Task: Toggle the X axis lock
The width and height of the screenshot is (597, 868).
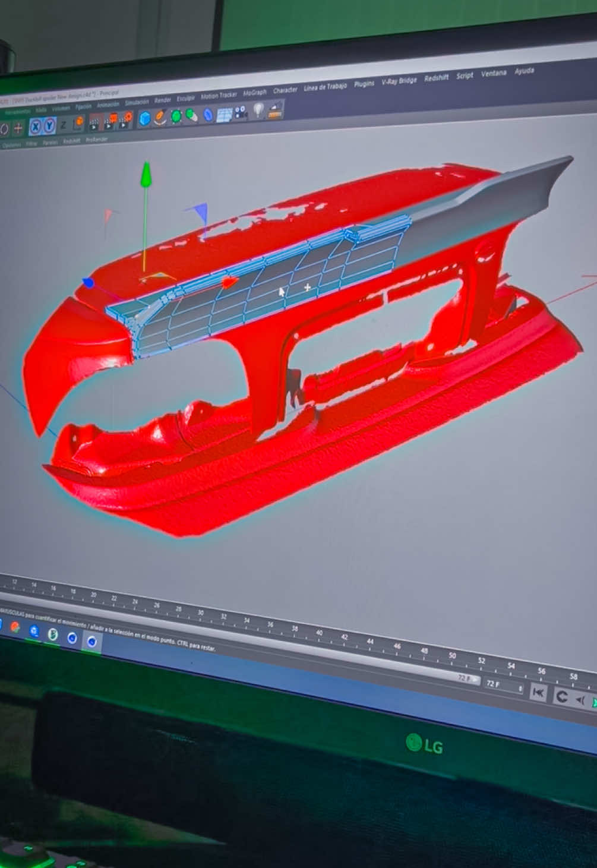Action: click(x=36, y=126)
